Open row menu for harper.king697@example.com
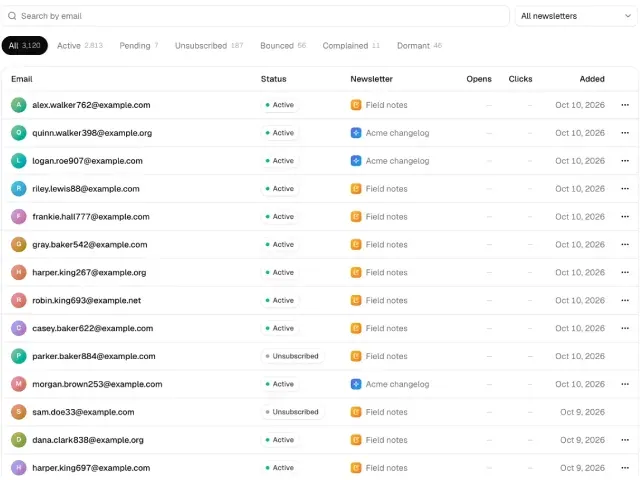640x480 pixels. pos(624,468)
